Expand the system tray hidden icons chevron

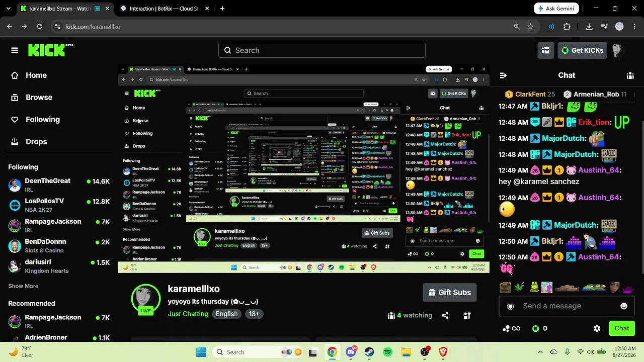[x=540, y=352]
